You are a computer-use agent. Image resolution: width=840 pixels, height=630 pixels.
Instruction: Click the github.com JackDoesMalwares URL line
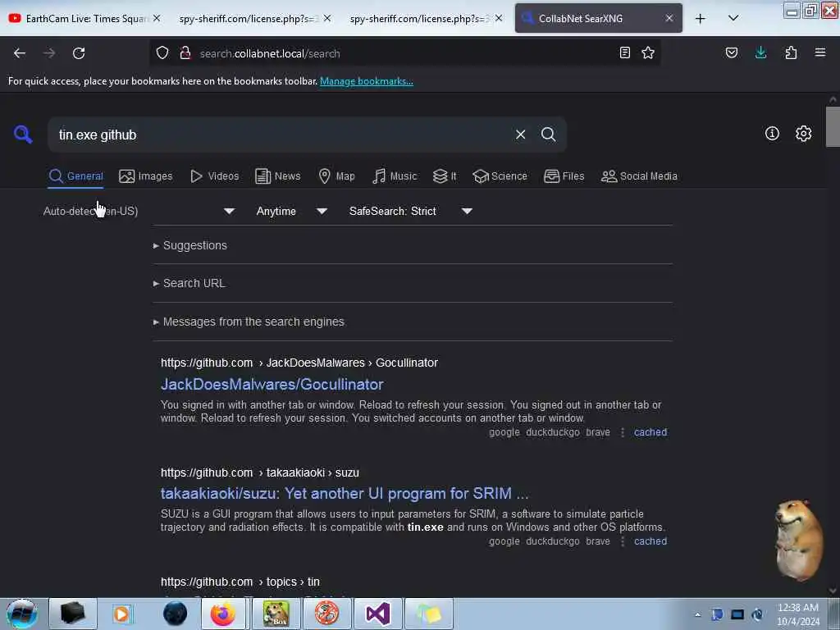pyautogui.click(x=299, y=363)
